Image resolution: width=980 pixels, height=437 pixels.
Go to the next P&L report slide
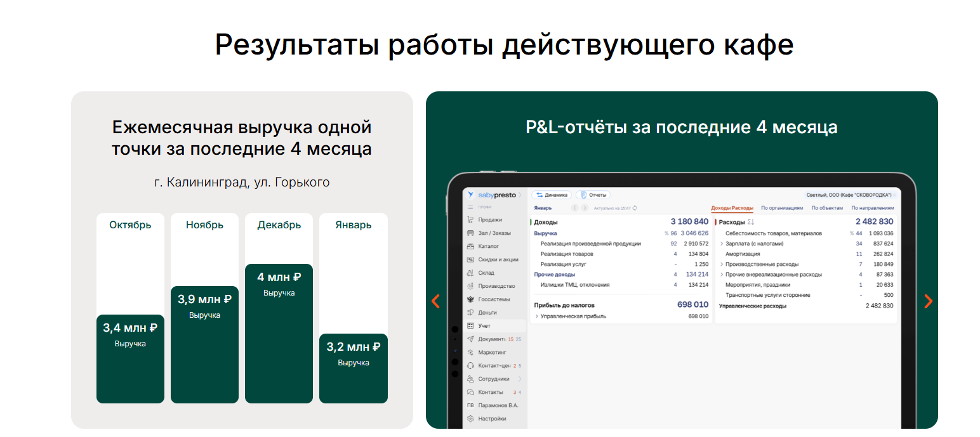pos(928,301)
